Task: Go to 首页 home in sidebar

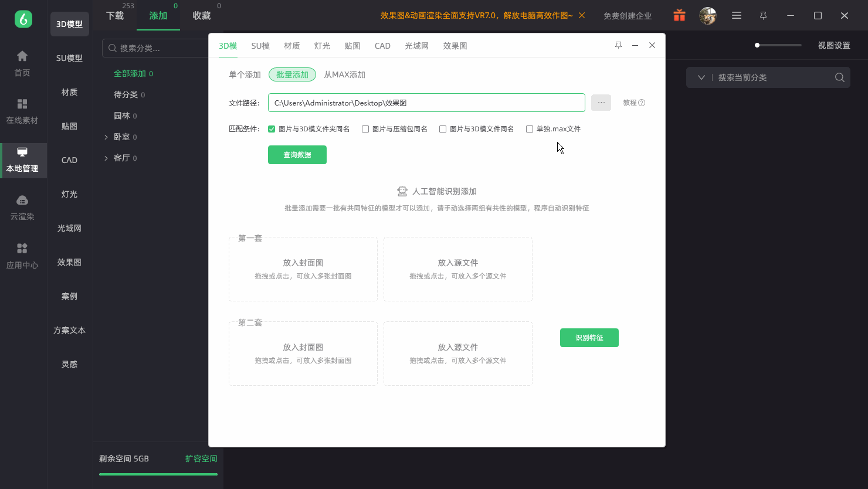Action: click(22, 63)
